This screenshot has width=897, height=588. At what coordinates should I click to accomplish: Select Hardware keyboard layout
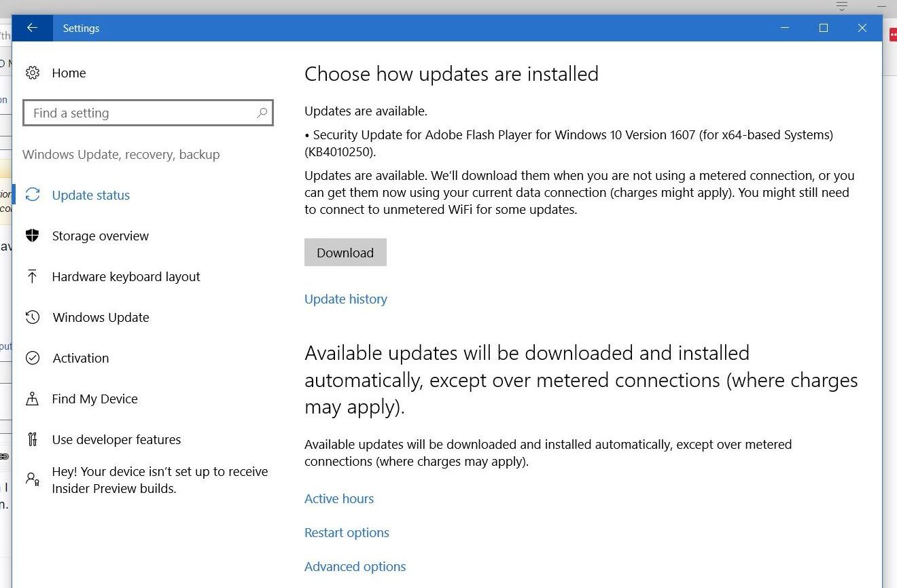(x=126, y=276)
